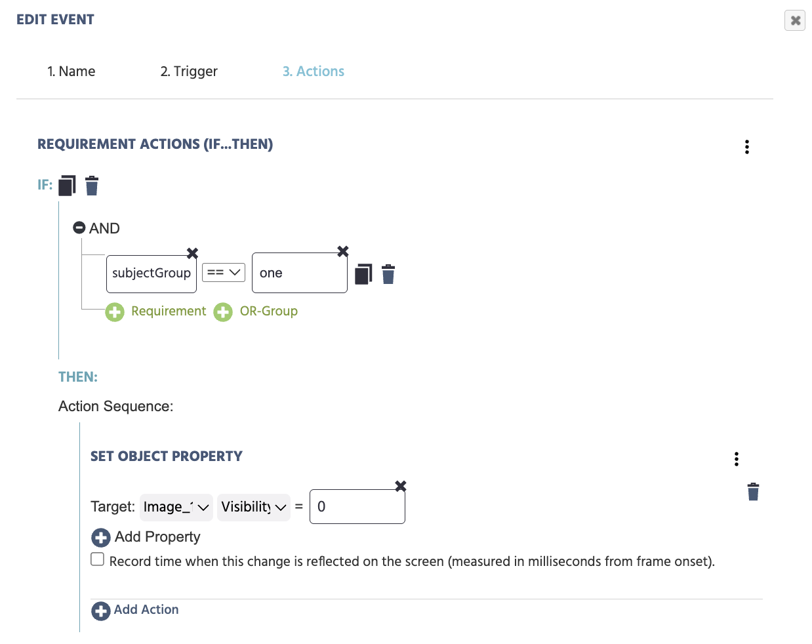
Task: Open the Visibility property dropdown
Action: coord(253,507)
